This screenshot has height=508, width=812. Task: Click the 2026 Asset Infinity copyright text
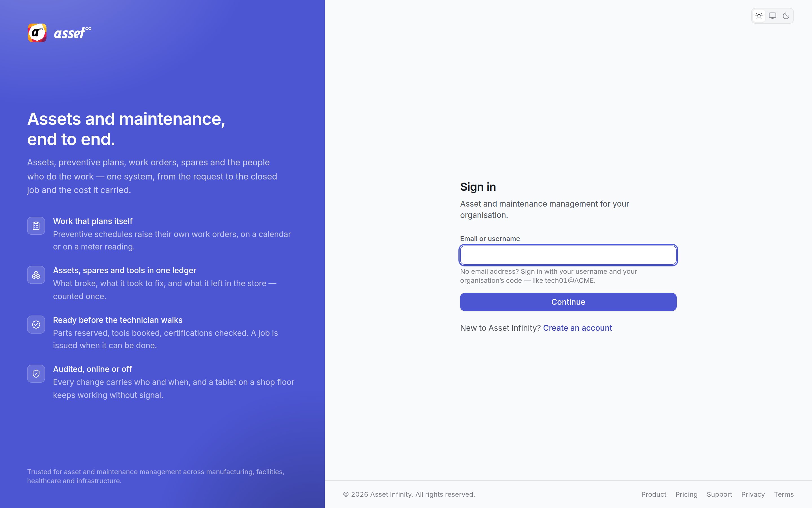tap(409, 494)
